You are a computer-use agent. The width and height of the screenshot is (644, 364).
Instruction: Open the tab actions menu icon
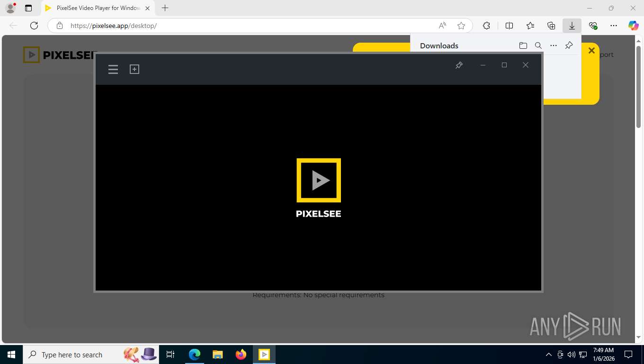point(28,8)
